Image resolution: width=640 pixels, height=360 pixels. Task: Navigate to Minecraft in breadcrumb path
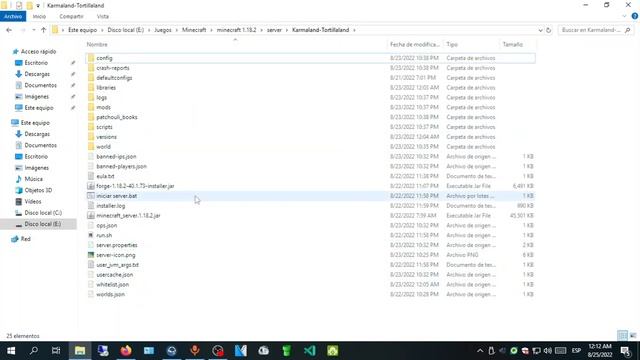tap(194, 30)
